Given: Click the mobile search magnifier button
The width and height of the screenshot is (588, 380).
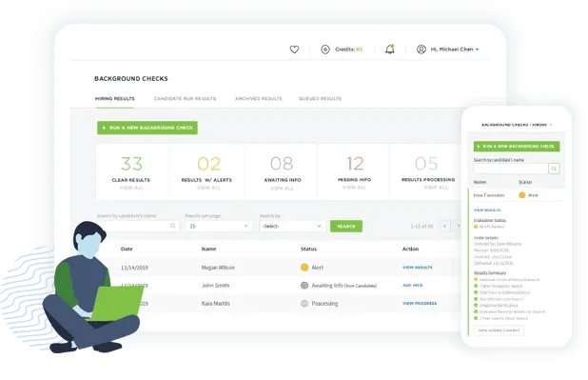Looking at the screenshot, I should click(x=554, y=169).
